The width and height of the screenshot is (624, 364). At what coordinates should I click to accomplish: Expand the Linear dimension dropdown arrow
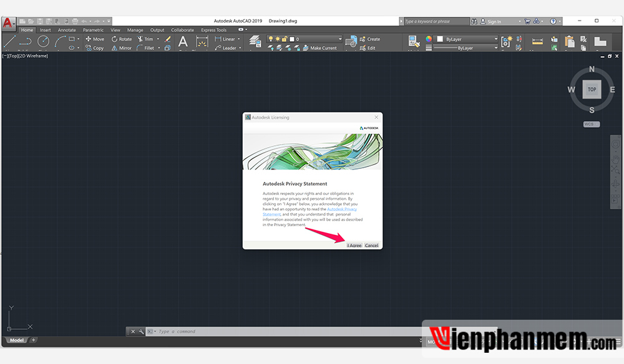(239, 39)
